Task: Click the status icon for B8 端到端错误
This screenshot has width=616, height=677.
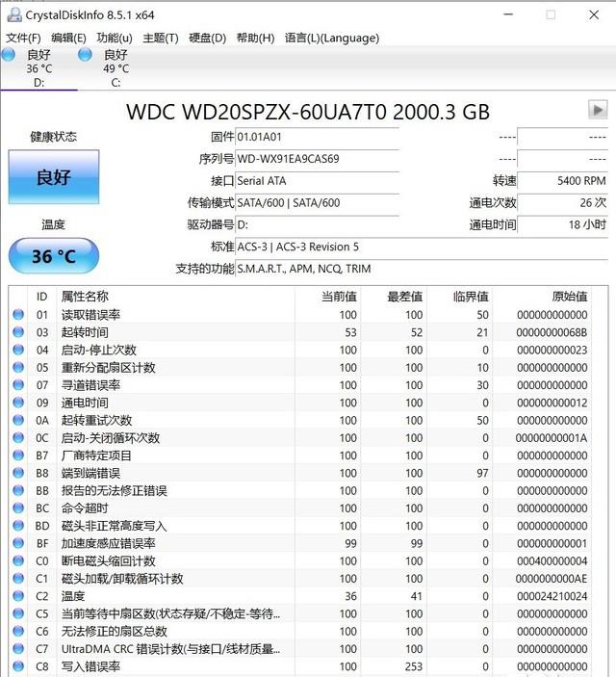Action: click(x=18, y=473)
